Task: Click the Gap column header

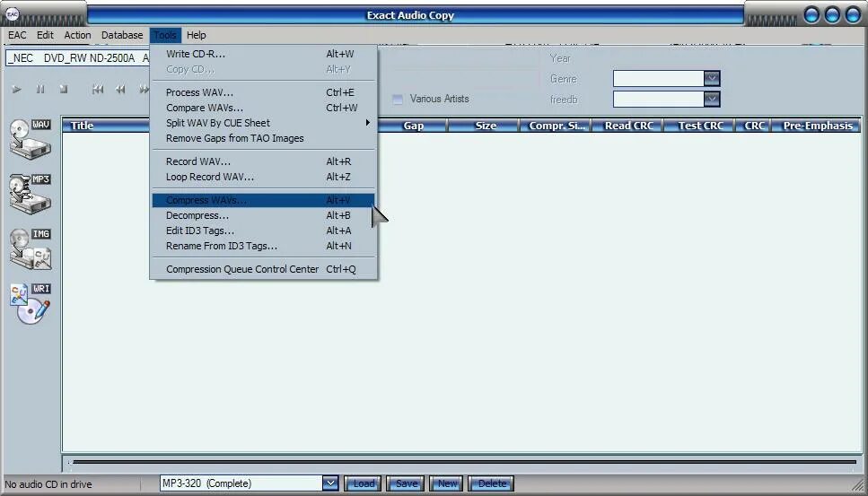Action: point(413,126)
